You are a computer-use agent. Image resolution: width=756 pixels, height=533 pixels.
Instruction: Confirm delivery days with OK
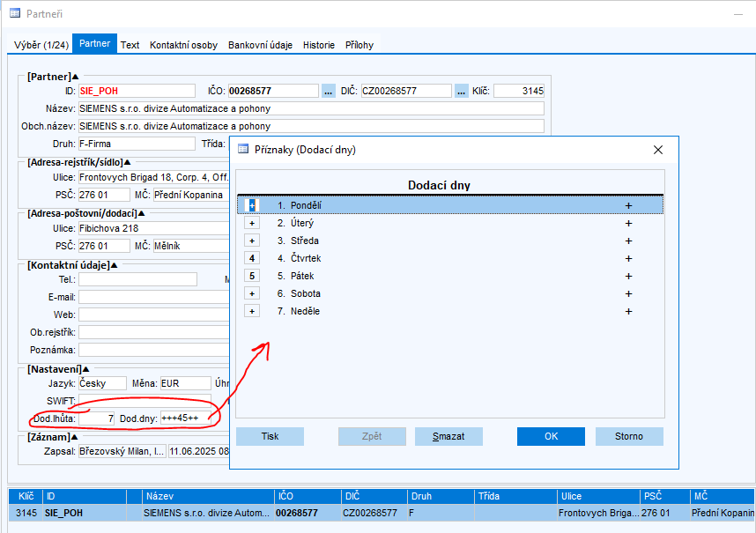pyautogui.click(x=551, y=436)
